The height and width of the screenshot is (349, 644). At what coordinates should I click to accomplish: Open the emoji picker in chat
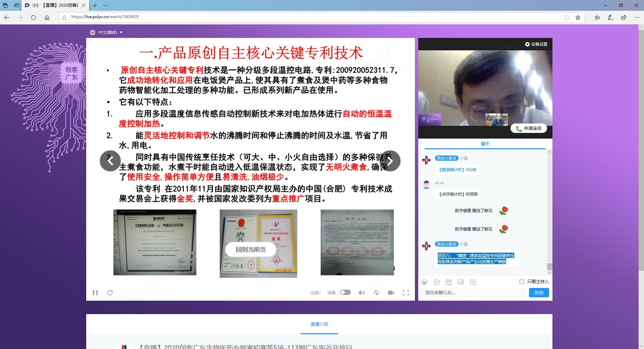coord(425,282)
